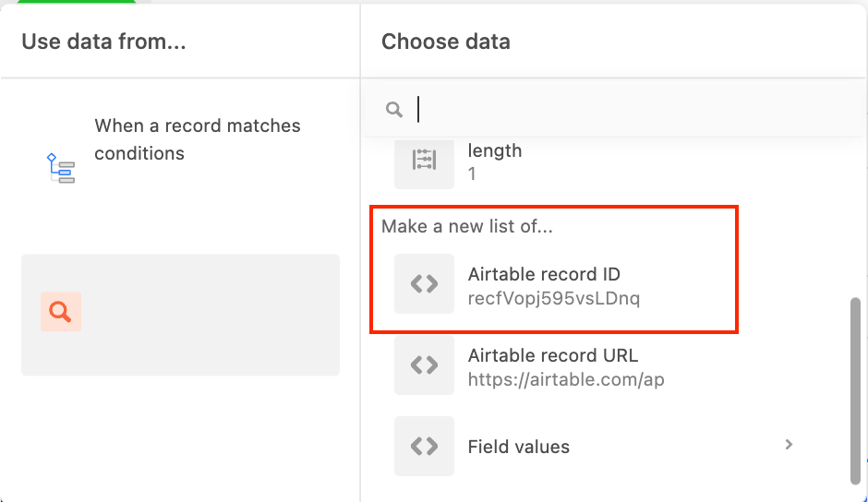Viewport: 868px width, 502px height.
Task: Expand Field values with the chevron arrow
Action: [x=789, y=445]
